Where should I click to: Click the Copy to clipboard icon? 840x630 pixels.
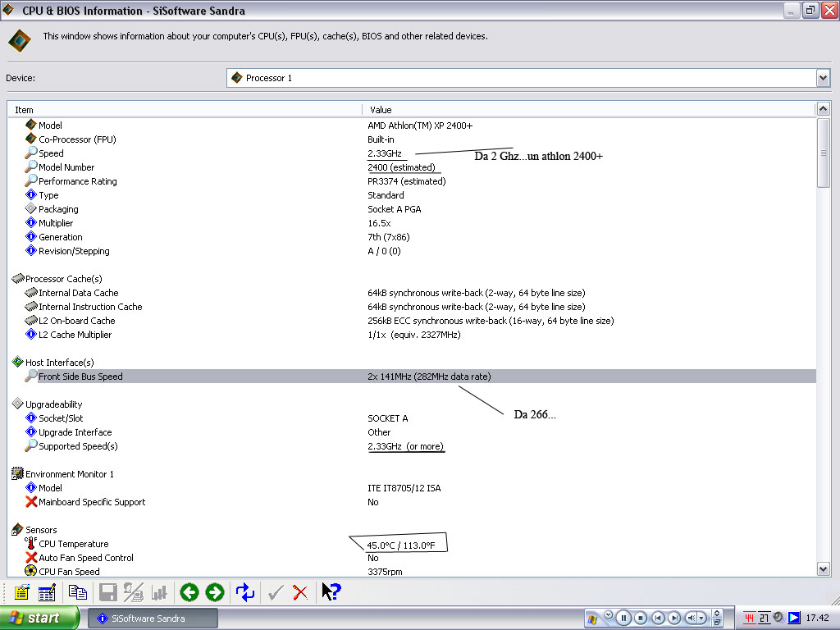pyautogui.click(x=78, y=592)
